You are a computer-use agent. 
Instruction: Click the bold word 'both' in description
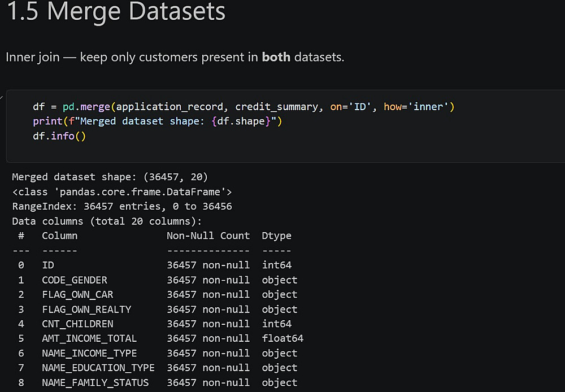click(x=276, y=57)
